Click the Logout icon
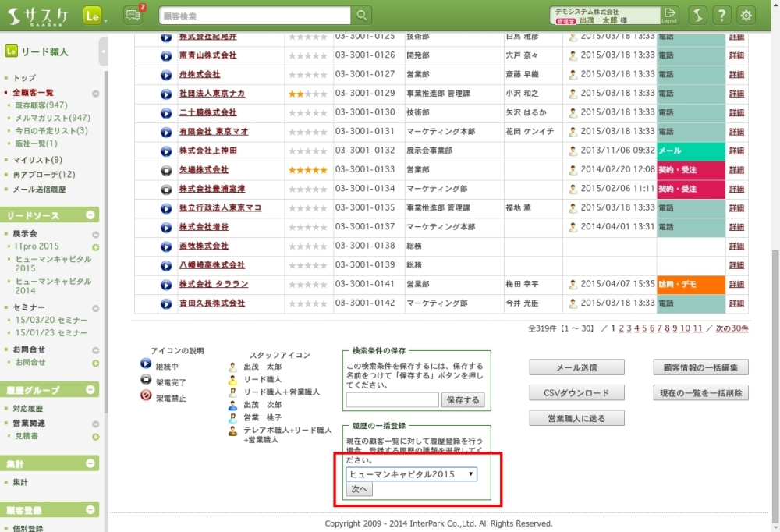The image size is (780, 532). (x=669, y=16)
